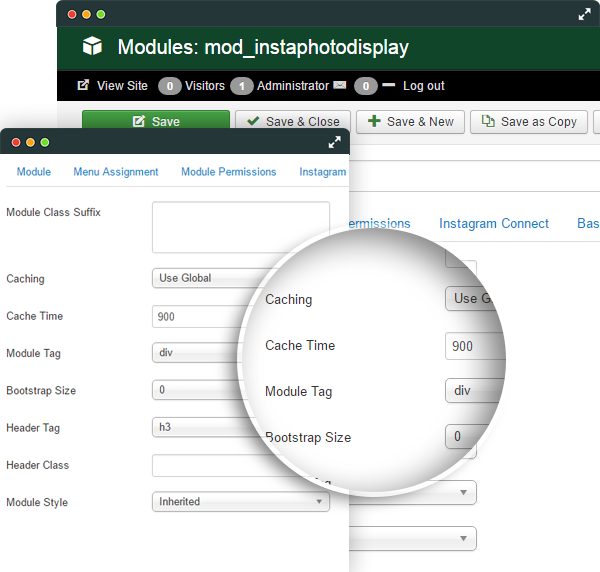Viewport: 600px width, 572px height.
Task: Open the Module Style Inherited dropdown
Action: click(241, 502)
